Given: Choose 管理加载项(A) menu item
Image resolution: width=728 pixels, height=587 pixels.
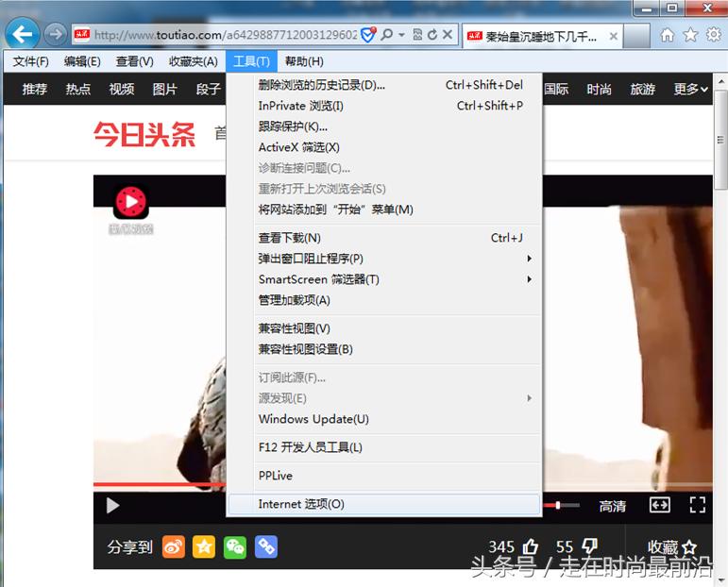Looking at the screenshot, I should (384, 300).
